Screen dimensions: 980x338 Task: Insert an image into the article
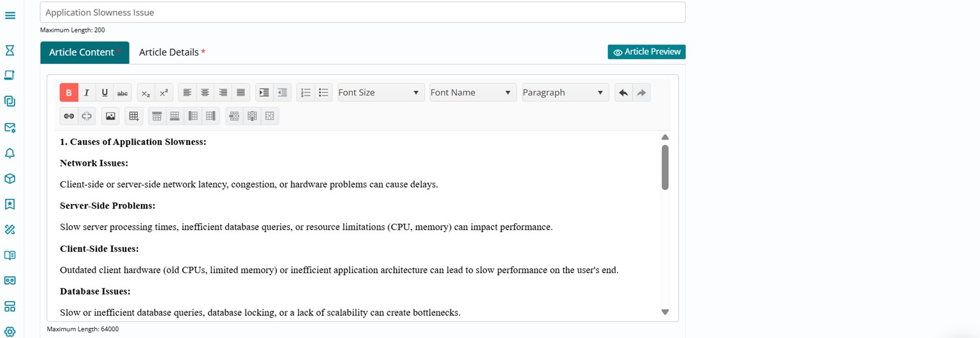click(x=110, y=116)
